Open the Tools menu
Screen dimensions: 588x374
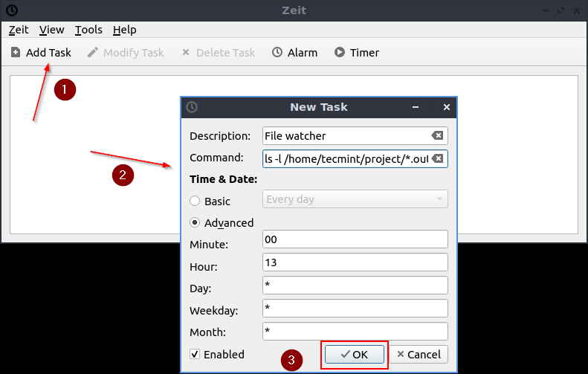point(88,30)
